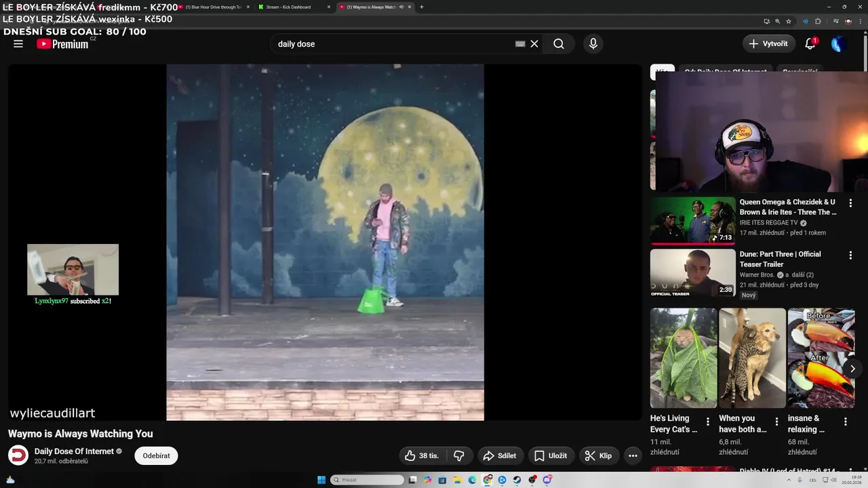Clear the search text with the X icon
Screen dimensions: 868x488
click(534, 44)
